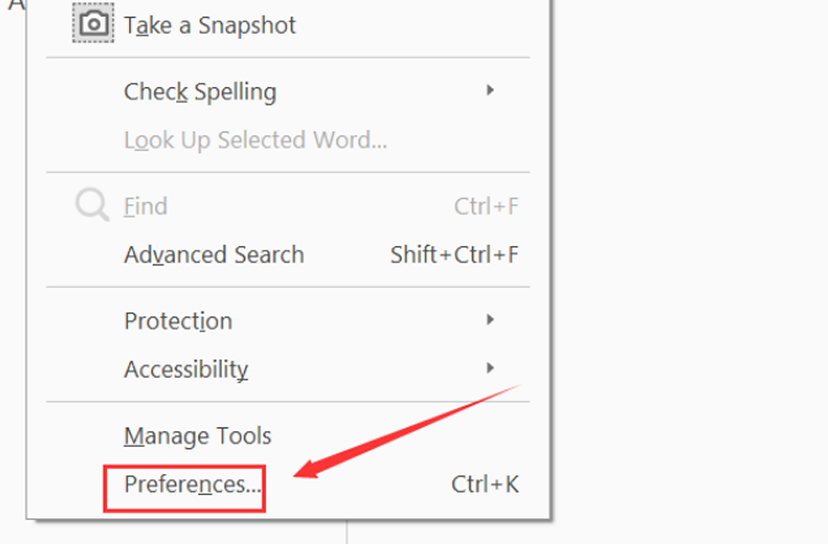Open Manage Tools

198,436
